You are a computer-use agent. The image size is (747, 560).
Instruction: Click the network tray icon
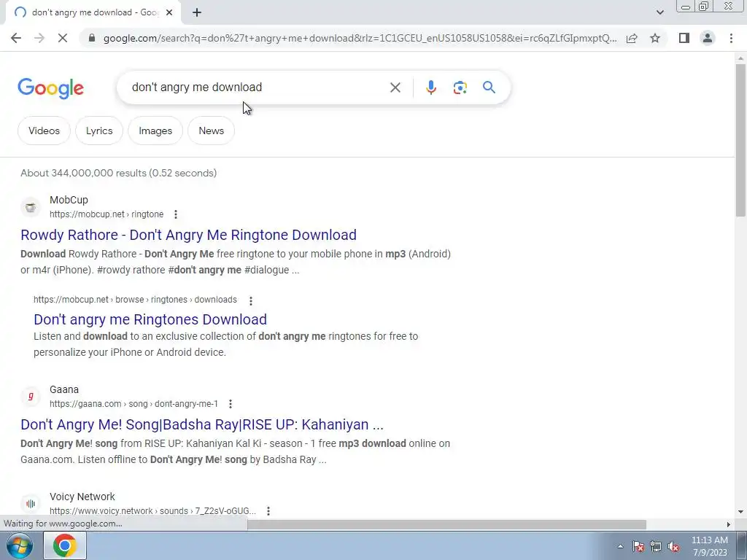(656, 546)
